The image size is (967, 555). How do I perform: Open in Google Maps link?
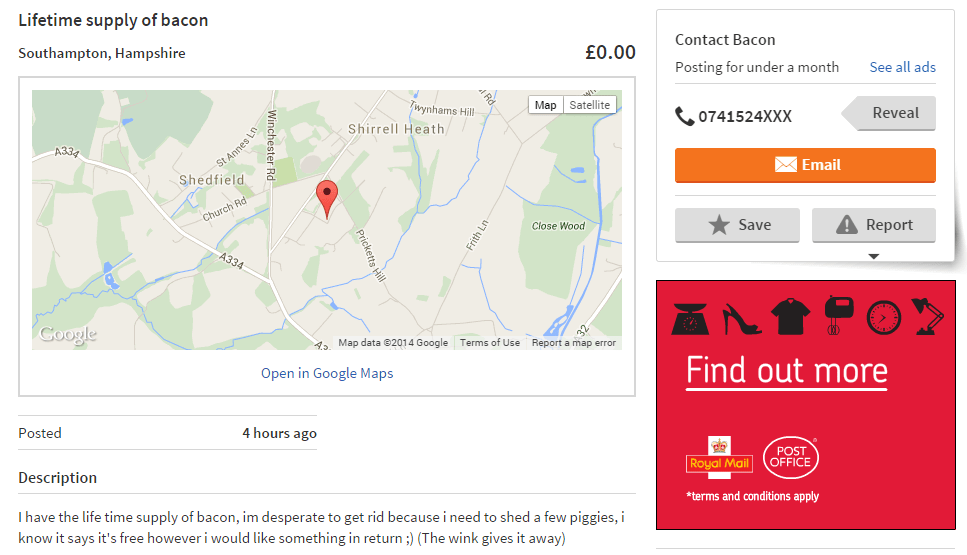pos(327,373)
